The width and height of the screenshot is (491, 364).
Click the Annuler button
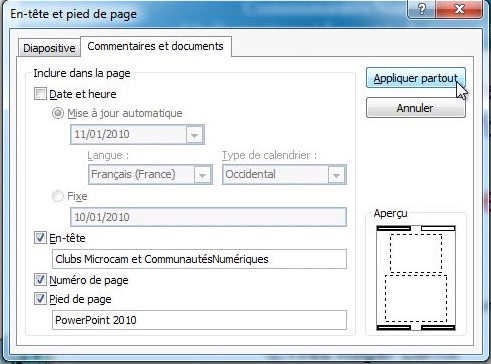coord(416,108)
